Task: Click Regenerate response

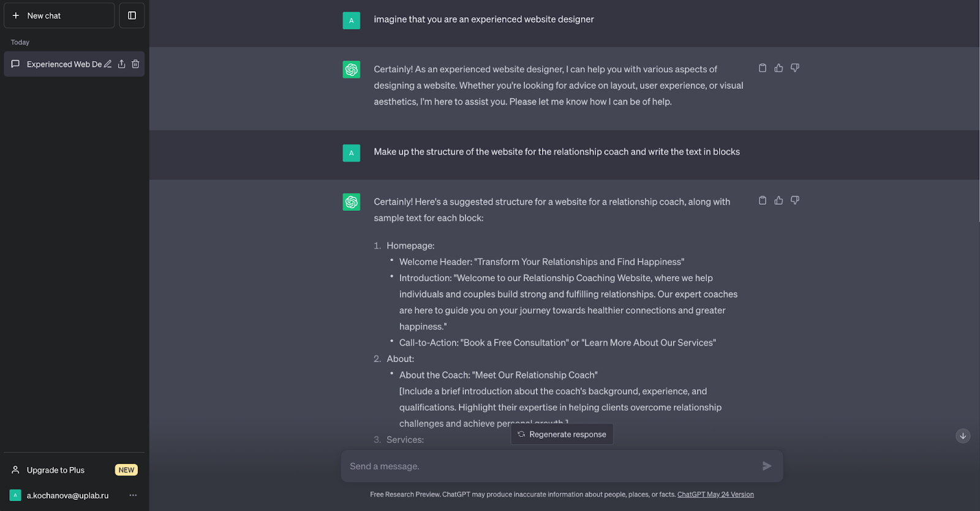Action: 562,434
